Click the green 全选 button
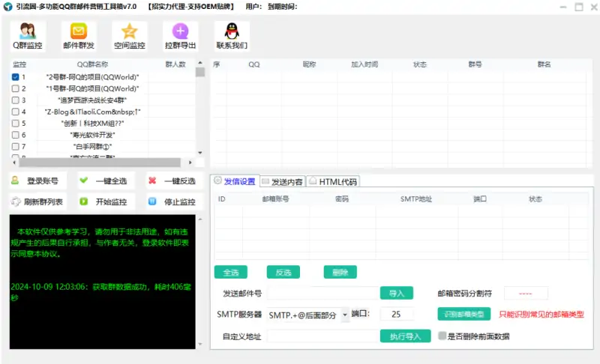 coord(231,273)
